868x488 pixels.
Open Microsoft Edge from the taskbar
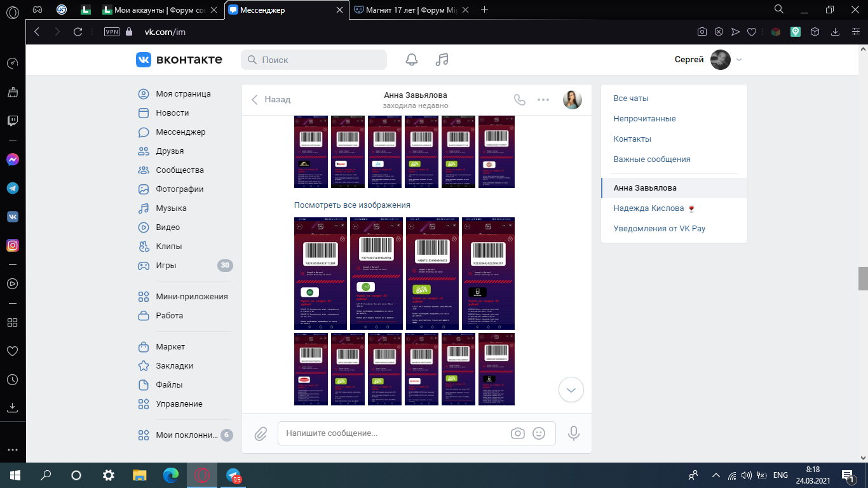click(x=171, y=475)
